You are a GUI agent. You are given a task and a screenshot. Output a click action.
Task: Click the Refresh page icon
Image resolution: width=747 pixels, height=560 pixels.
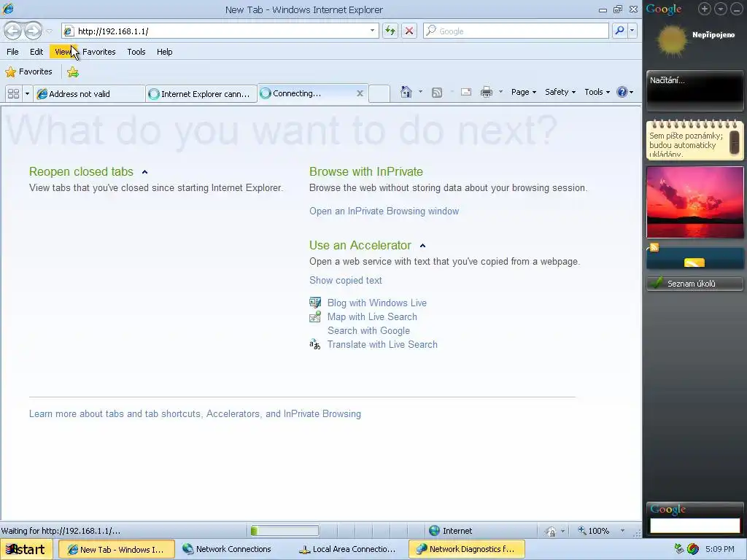pos(390,31)
